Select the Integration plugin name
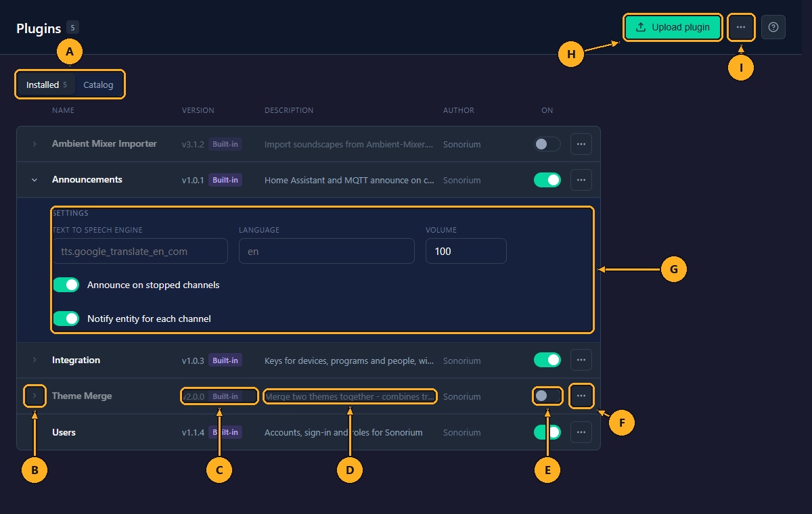Screen dimensions: 812x514 point(76,360)
